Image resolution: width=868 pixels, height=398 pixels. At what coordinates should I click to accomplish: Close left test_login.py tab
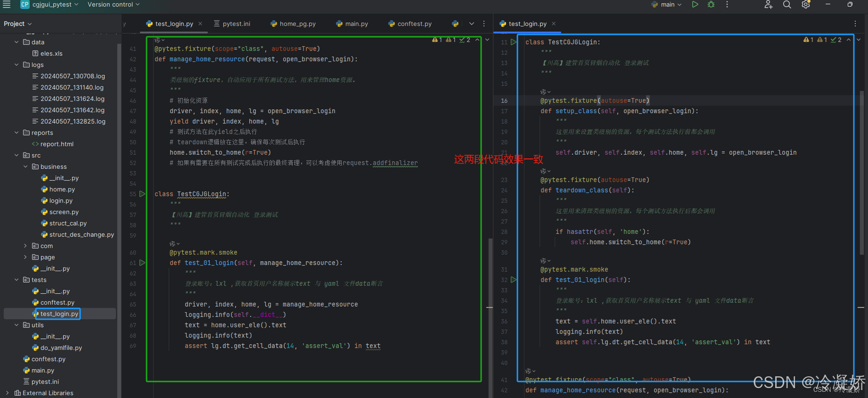point(200,24)
